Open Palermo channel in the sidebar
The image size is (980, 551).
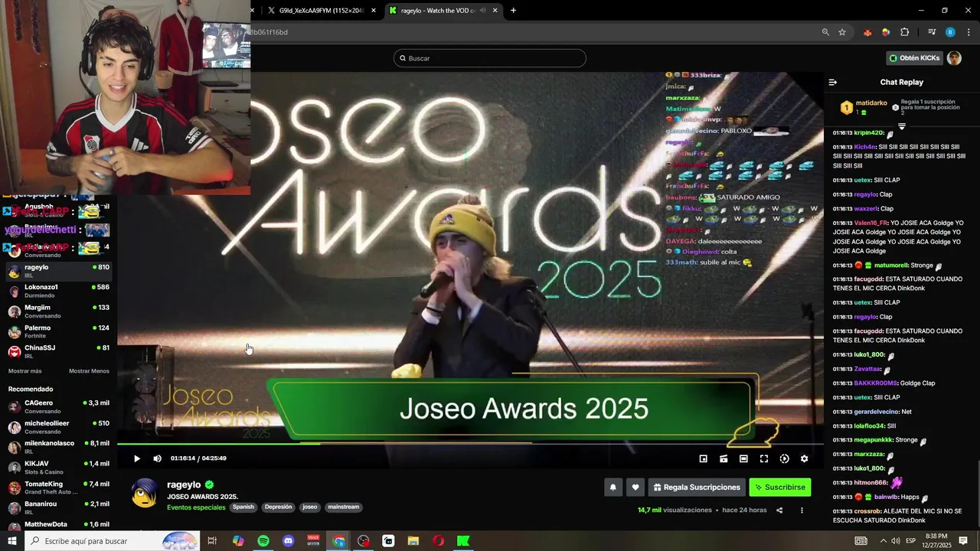[x=59, y=331]
